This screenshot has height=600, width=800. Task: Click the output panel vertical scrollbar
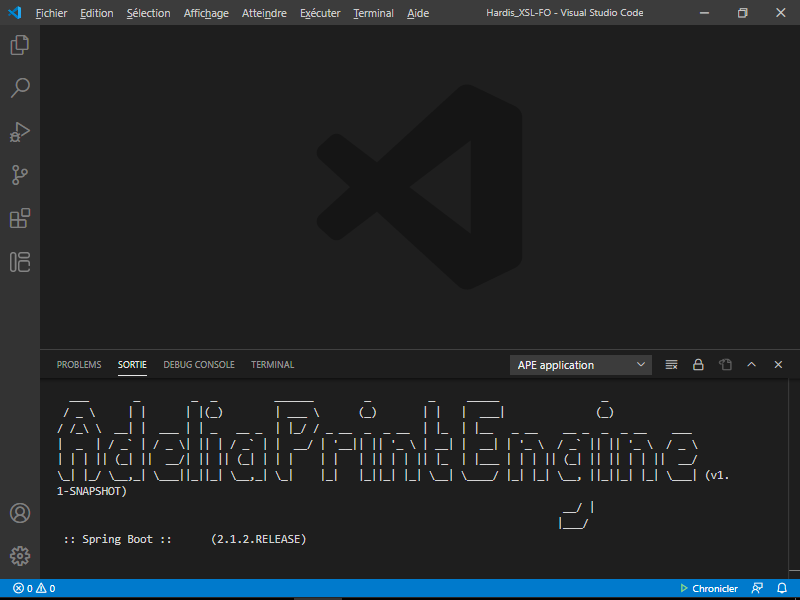[x=794, y=478]
